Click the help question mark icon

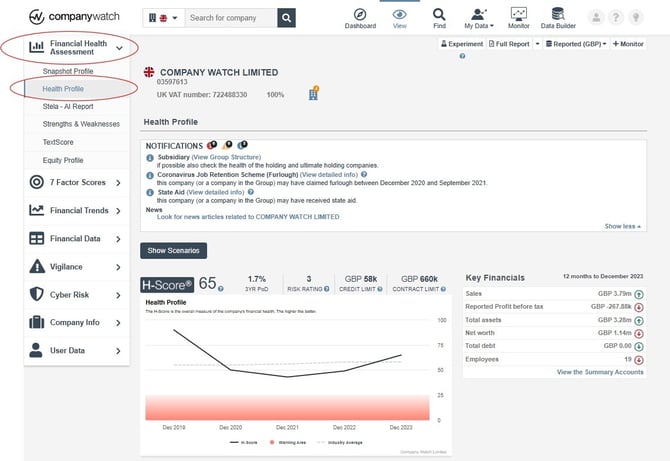[616, 18]
